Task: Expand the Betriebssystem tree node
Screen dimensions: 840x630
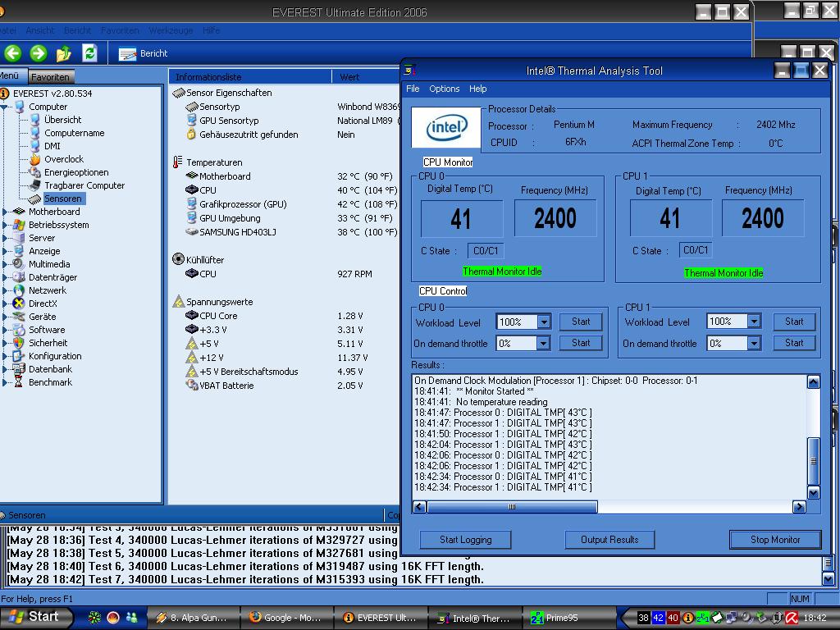Action: tap(5, 225)
